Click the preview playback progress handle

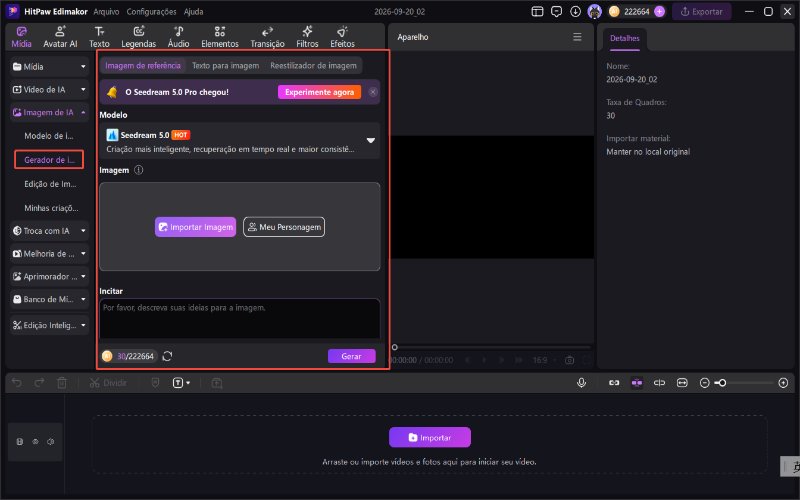tap(394, 347)
